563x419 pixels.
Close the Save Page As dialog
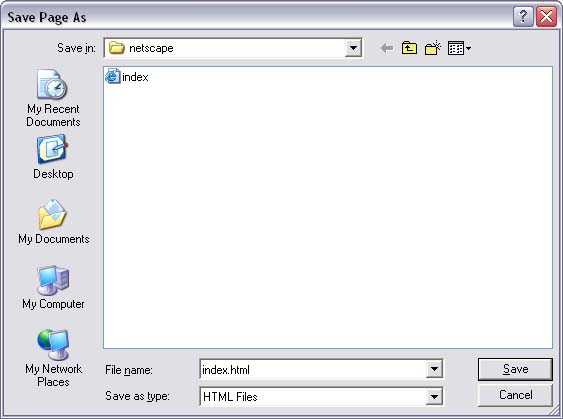coord(546,17)
